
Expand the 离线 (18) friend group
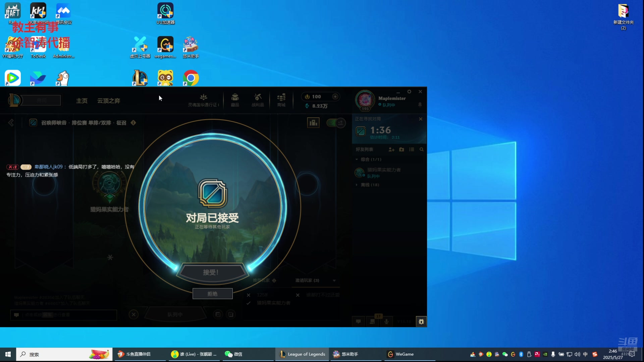[x=357, y=185]
